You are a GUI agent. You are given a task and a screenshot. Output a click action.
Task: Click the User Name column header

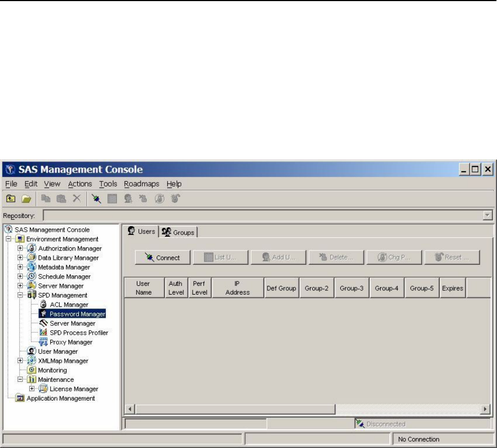tap(145, 288)
